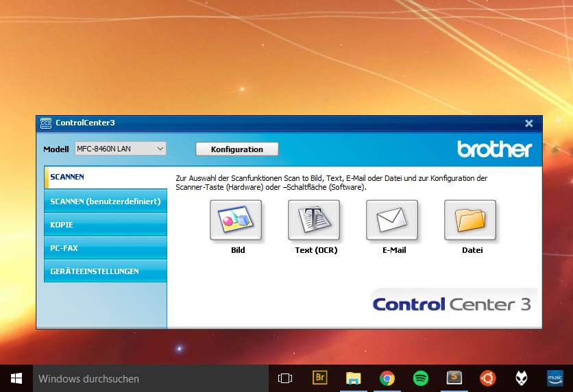The width and height of the screenshot is (573, 392).
Task: Select the SCANNEN tab
Action: [x=106, y=177]
